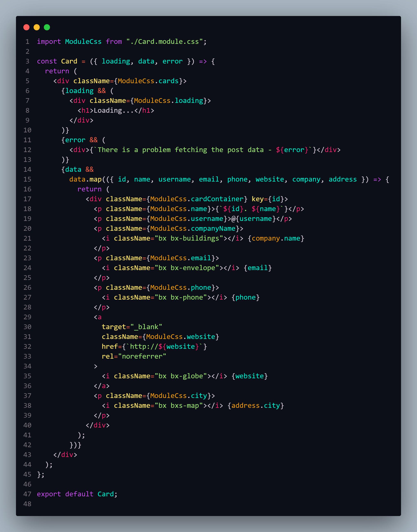The height and width of the screenshot is (532, 417).
Task: Click the key={id} attribute
Action: tap(268, 199)
